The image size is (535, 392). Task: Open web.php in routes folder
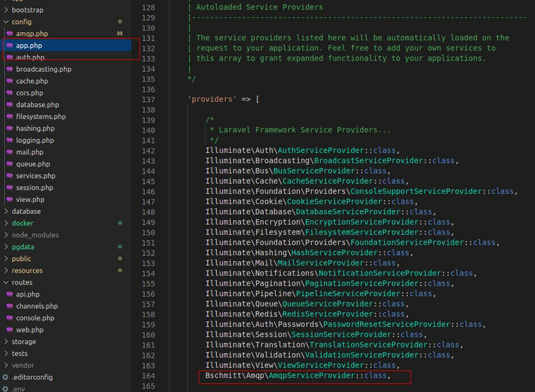click(30, 330)
